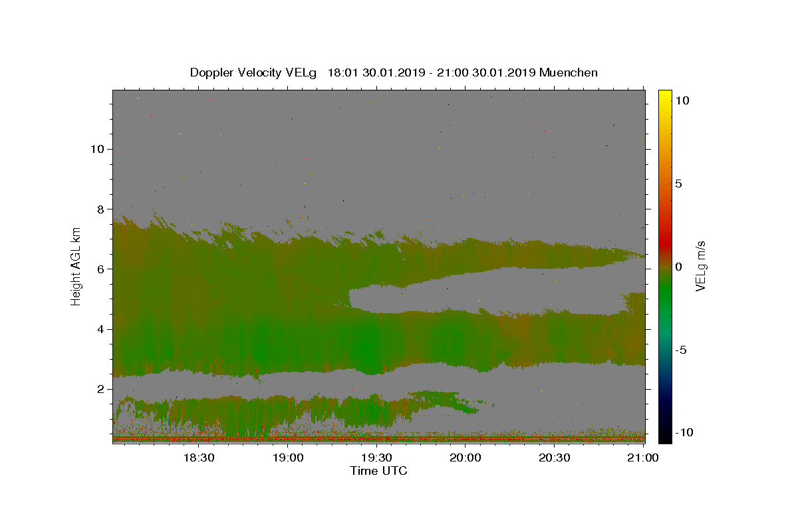The width and height of the screenshot is (798, 532).
Task: Click the 18:30 time tick label
Action: (x=198, y=458)
